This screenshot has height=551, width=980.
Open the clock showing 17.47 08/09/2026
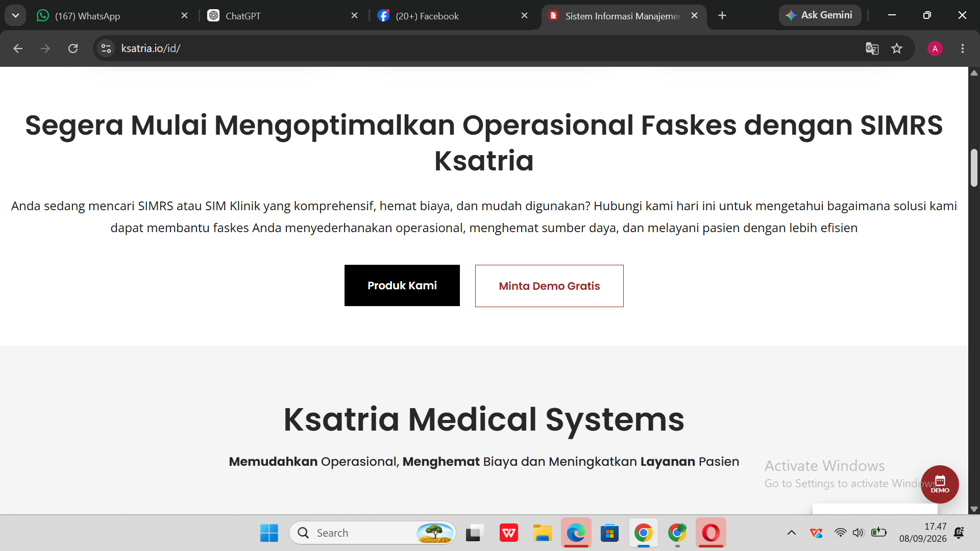(x=923, y=533)
